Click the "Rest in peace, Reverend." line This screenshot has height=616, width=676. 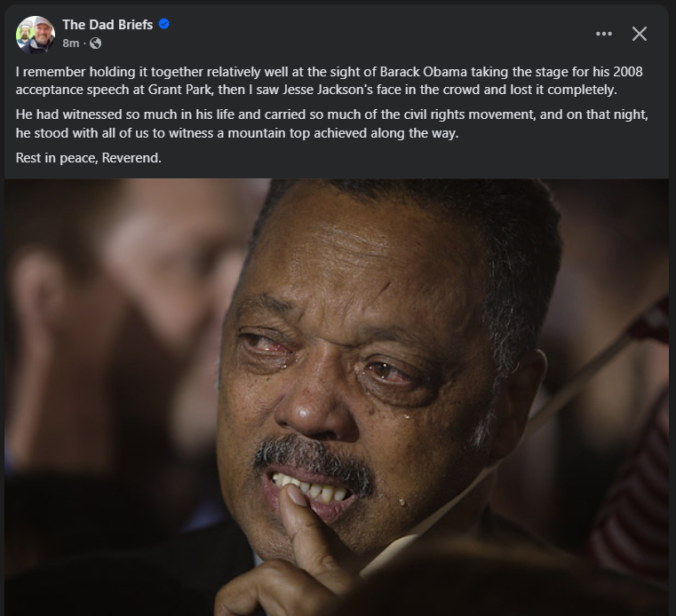89,158
